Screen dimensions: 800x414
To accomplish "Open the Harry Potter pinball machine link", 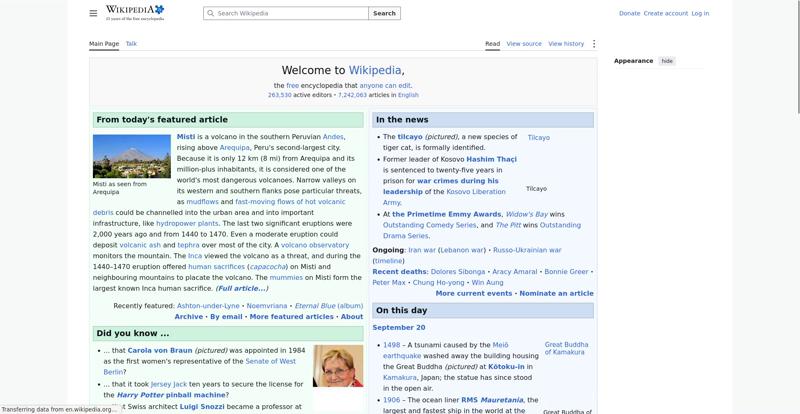I will click(x=171, y=395).
